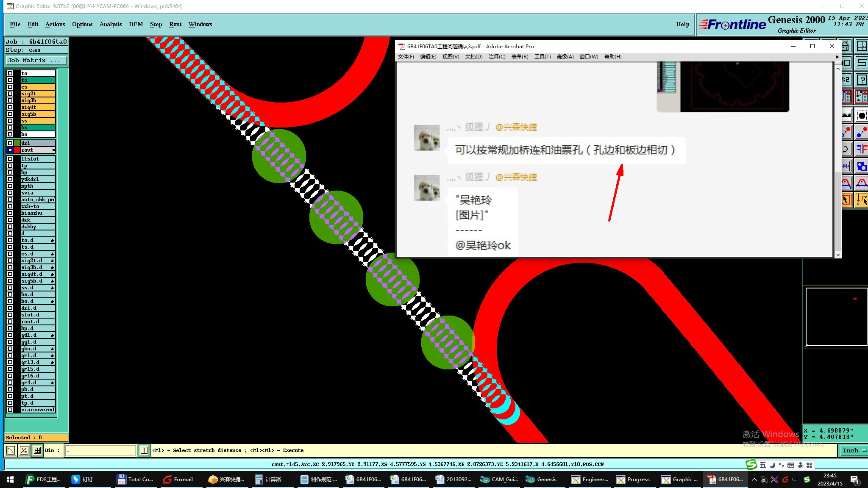
Task: Toggle the checkbox for drl layer
Action: coord(10,143)
